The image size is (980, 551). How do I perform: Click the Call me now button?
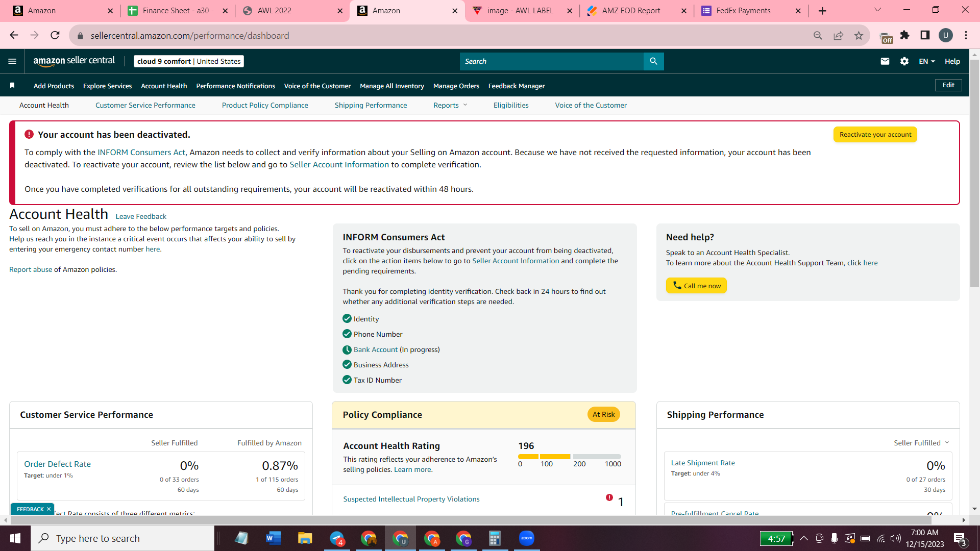[696, 286]
